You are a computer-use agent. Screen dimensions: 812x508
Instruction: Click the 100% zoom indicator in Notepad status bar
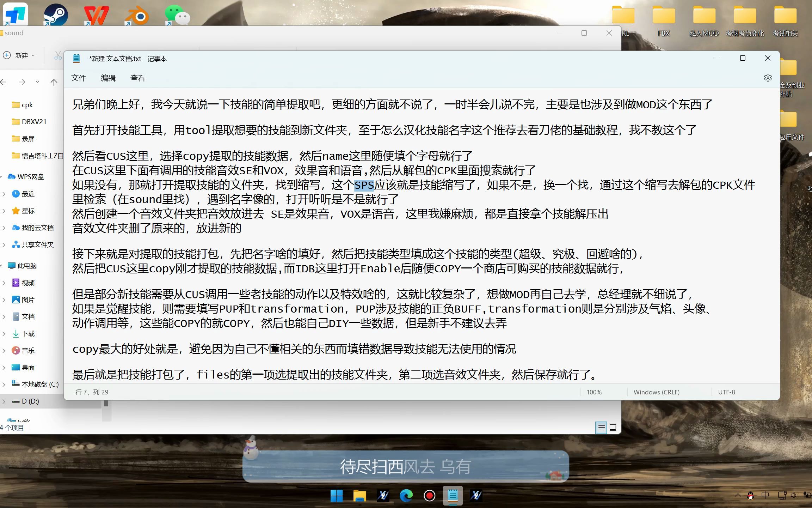click(x=594, y=392)
